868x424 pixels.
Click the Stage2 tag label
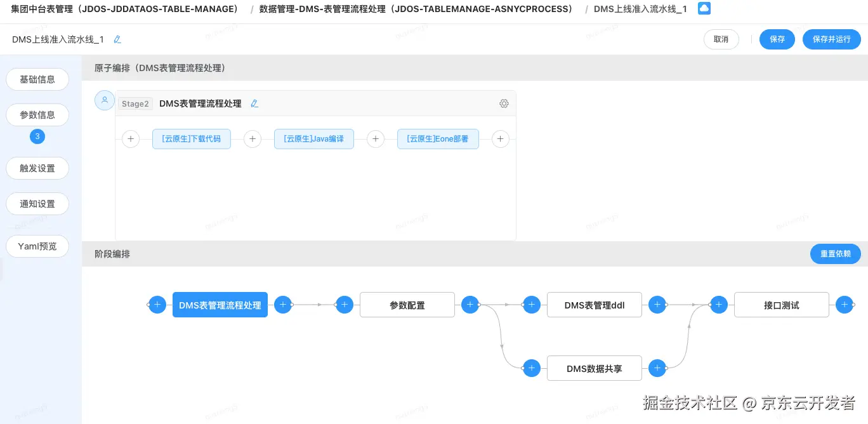(x=135, y=103)
